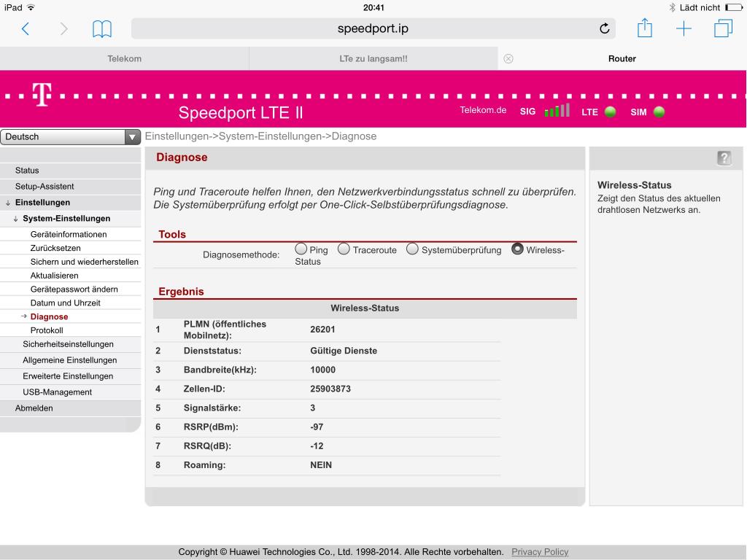Click the Speedport LTE II title

click(x=241, y=113)
